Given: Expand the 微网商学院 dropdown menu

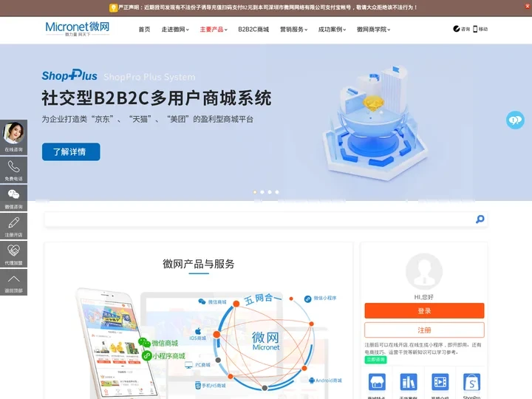Looking at the screenshot, I should point(373,30).
